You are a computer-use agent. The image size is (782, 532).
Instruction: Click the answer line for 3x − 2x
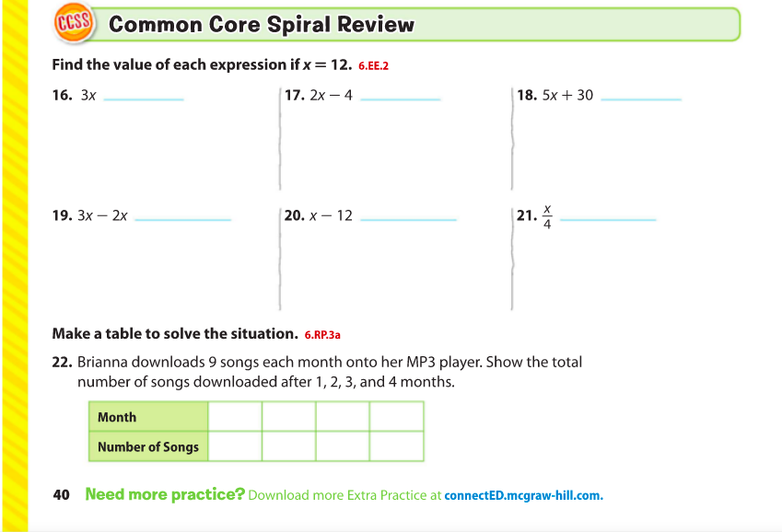click(182, 218)
